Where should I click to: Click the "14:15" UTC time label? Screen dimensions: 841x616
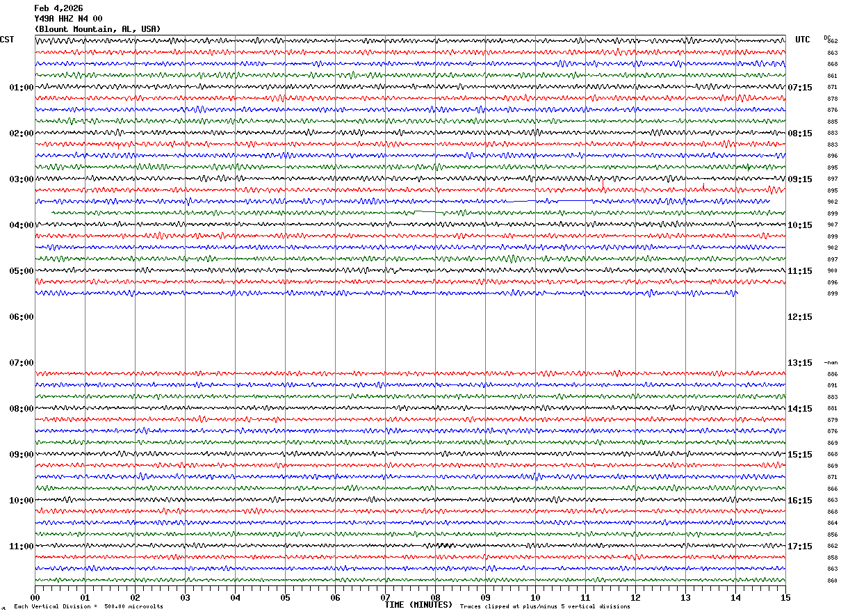[x=800, y=409]
